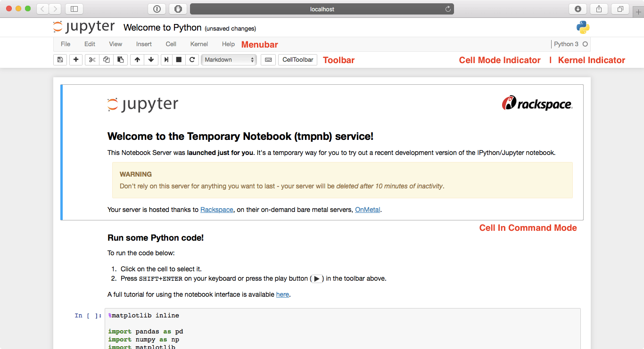Viewport: 644px width, 349px height.
Task: Click the kernel indicator circle
Action: point(584,43)
